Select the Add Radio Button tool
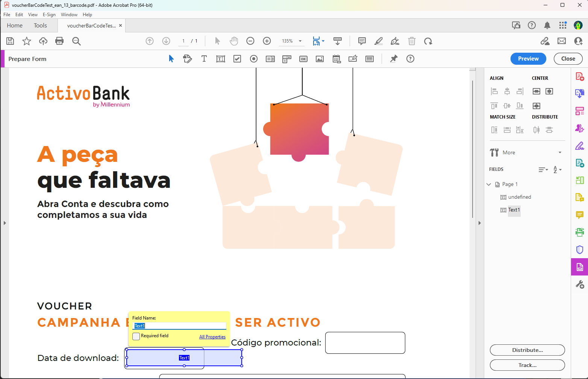The height and width of the screenshot is (379, 588). [254, 59]
